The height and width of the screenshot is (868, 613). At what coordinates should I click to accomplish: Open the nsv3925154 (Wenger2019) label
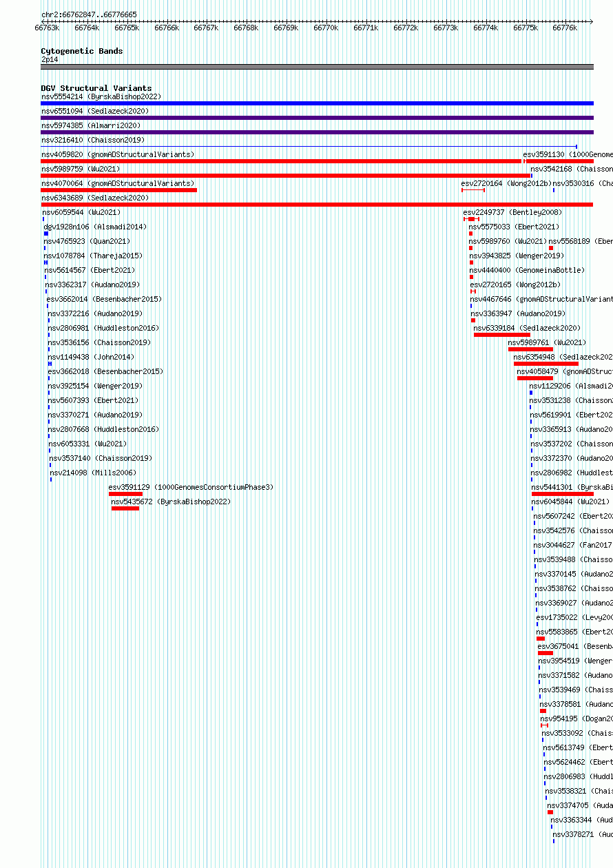tap(95, 386)
